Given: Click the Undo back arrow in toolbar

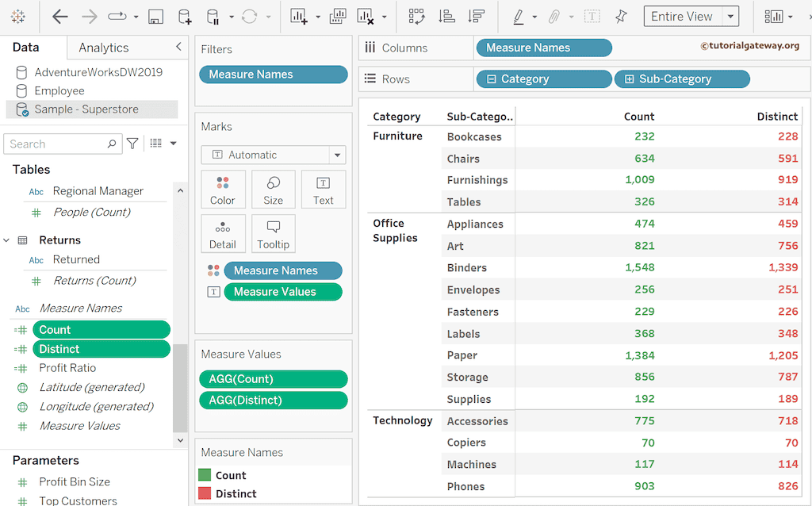Looking at the screenshot, I should 59,17.
